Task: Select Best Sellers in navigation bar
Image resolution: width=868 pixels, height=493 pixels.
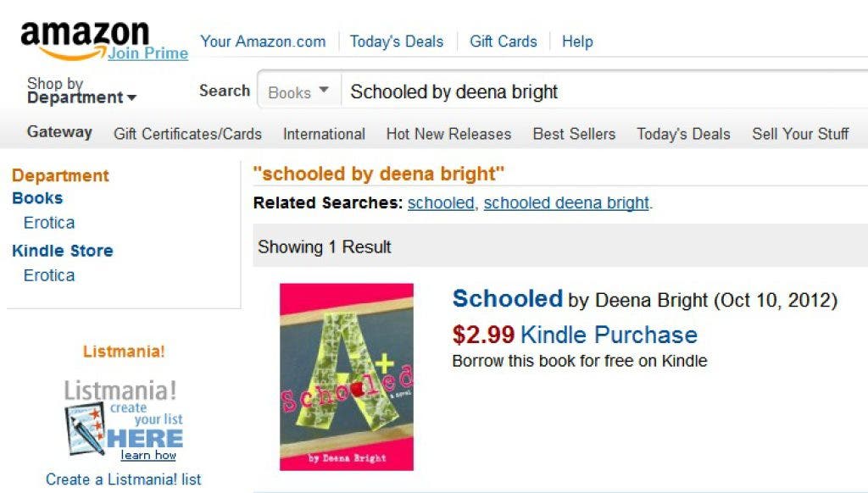Action: pyautogui.click(x=574, y=134)
